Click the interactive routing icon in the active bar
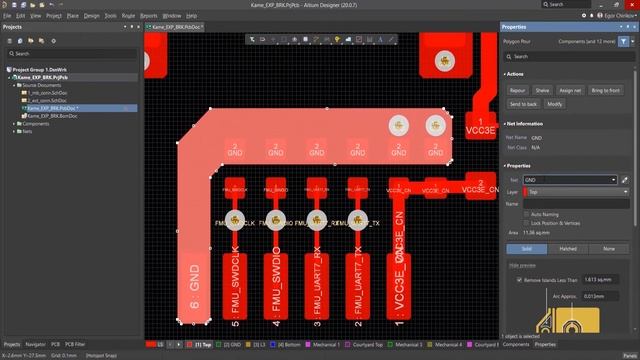 pos(316,39)
